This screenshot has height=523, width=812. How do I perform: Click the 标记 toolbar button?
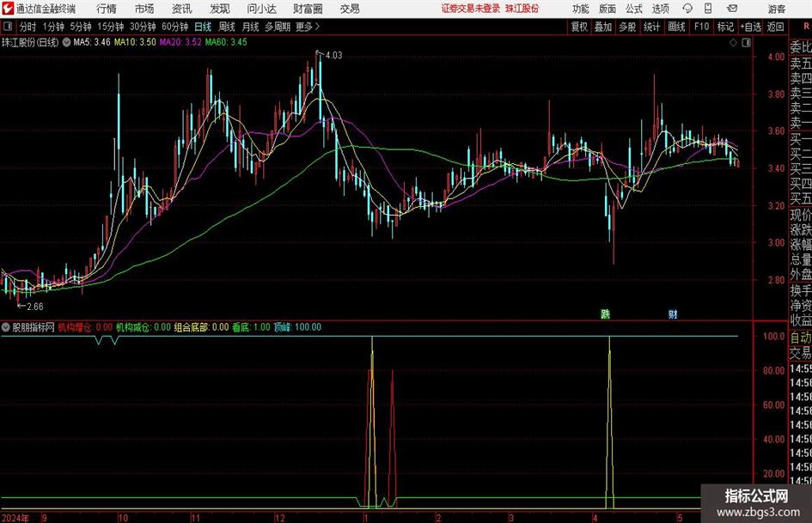coord(725,27)
